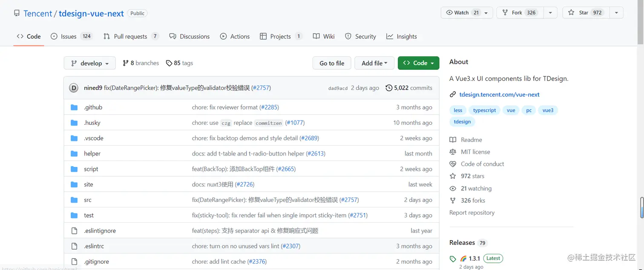
Task: Click the branch icon beside 8 branches
Action: tap(126, 63)
